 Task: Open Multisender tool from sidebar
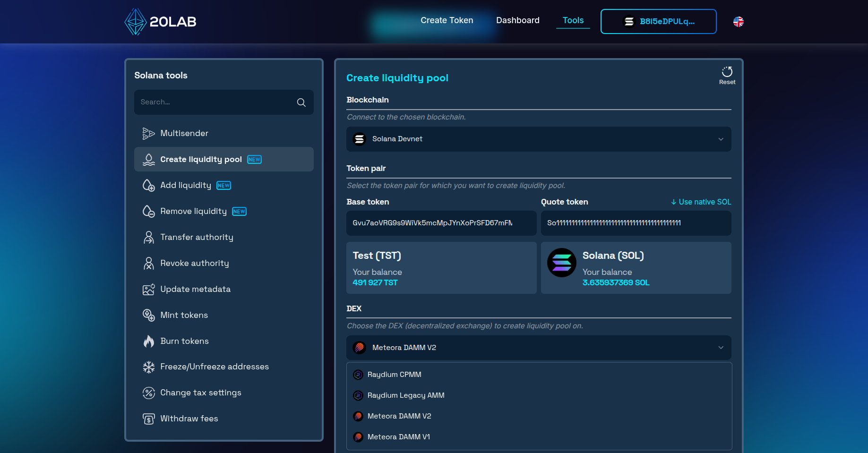click(x=224, y=134)
